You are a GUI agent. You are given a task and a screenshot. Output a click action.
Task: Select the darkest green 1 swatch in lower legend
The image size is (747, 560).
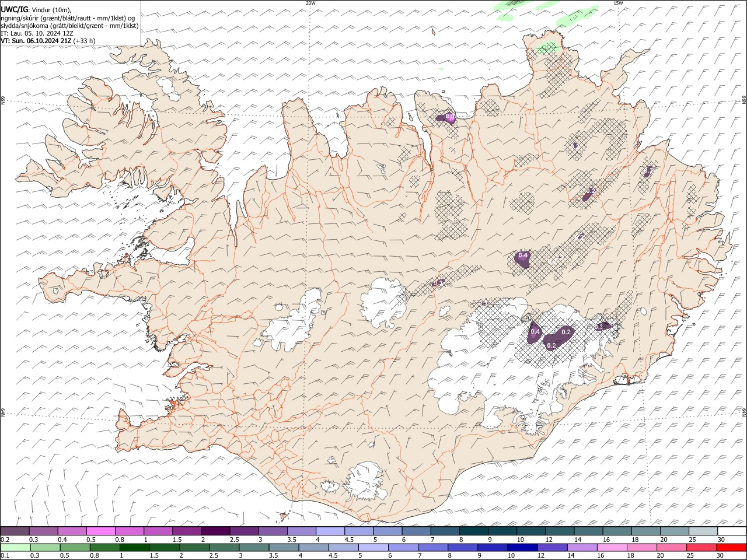134,547
